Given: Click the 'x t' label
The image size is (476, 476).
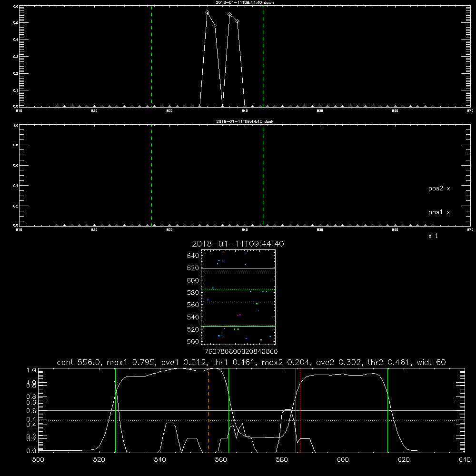Looking at the screenshot, I should [433, 236].
